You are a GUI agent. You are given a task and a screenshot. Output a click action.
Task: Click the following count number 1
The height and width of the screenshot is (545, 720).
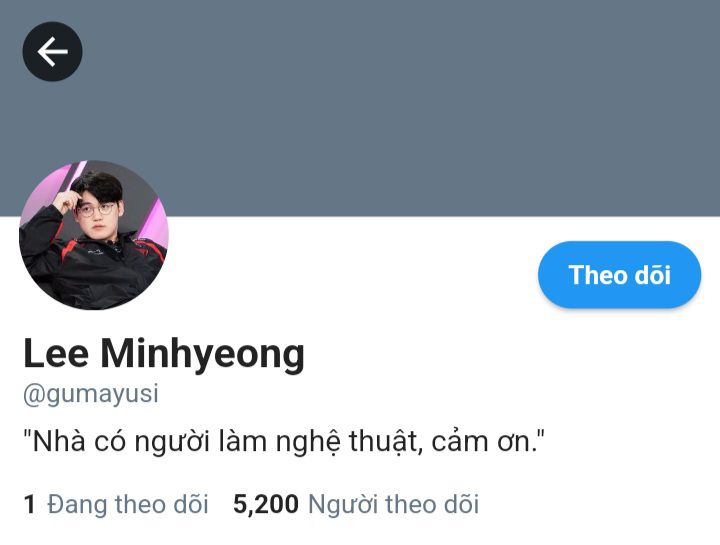29,504
